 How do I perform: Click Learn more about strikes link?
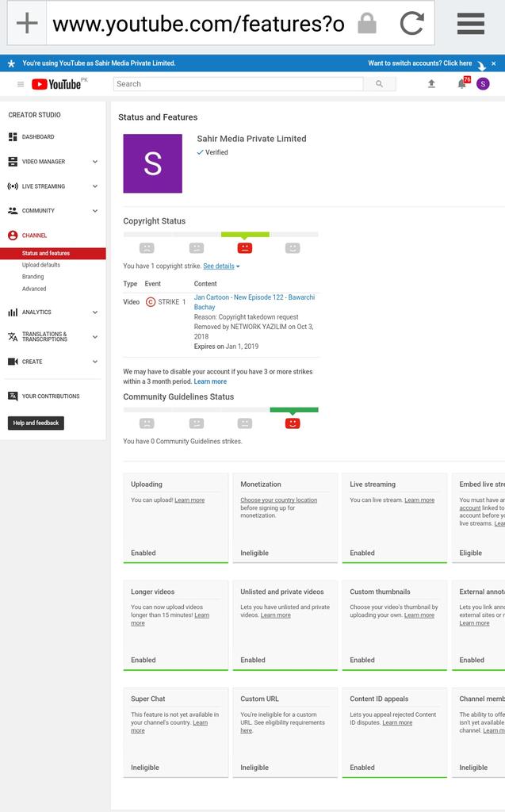210,381
